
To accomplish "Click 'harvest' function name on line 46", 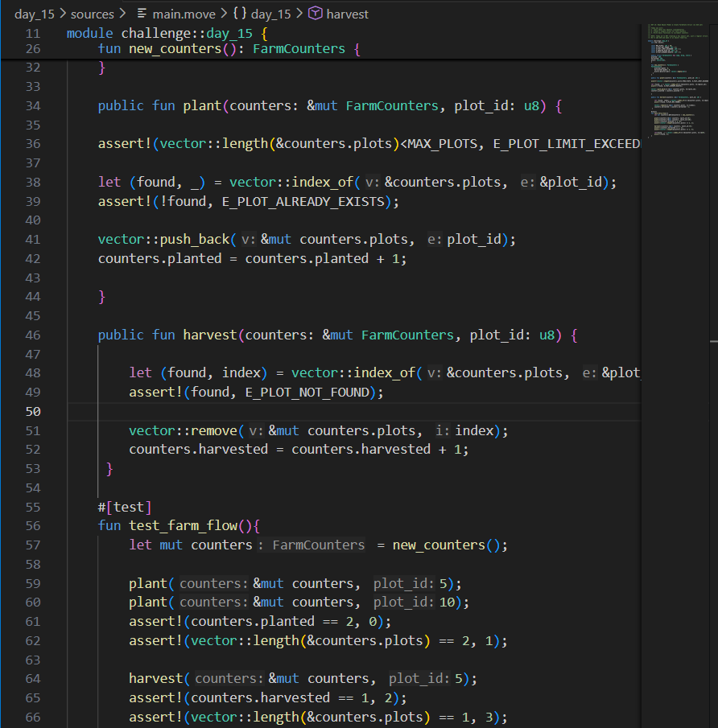I will coord(210,335).
